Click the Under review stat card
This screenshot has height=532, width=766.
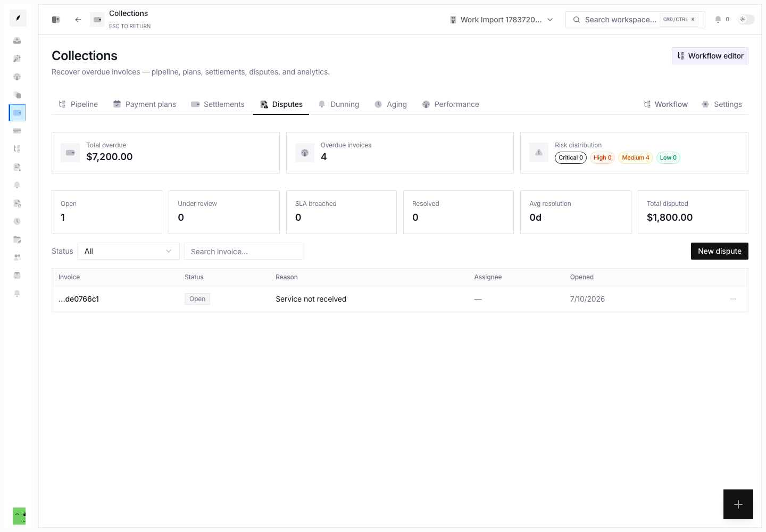224,212
